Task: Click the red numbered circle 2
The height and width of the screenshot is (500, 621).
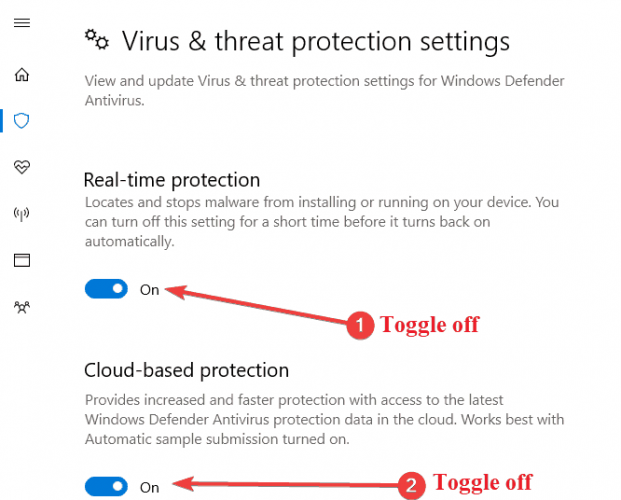Action: [411, 485]
